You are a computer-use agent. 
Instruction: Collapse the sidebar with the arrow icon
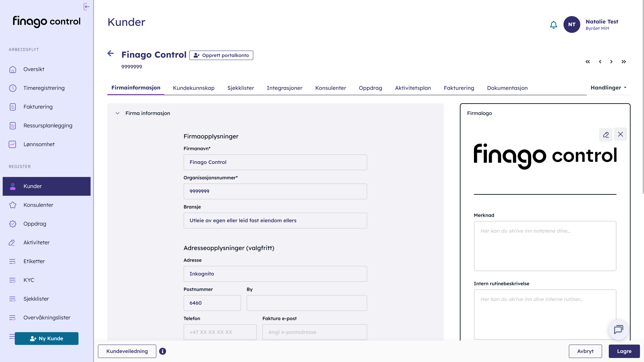pyautogui.click(x=86, y=7)
